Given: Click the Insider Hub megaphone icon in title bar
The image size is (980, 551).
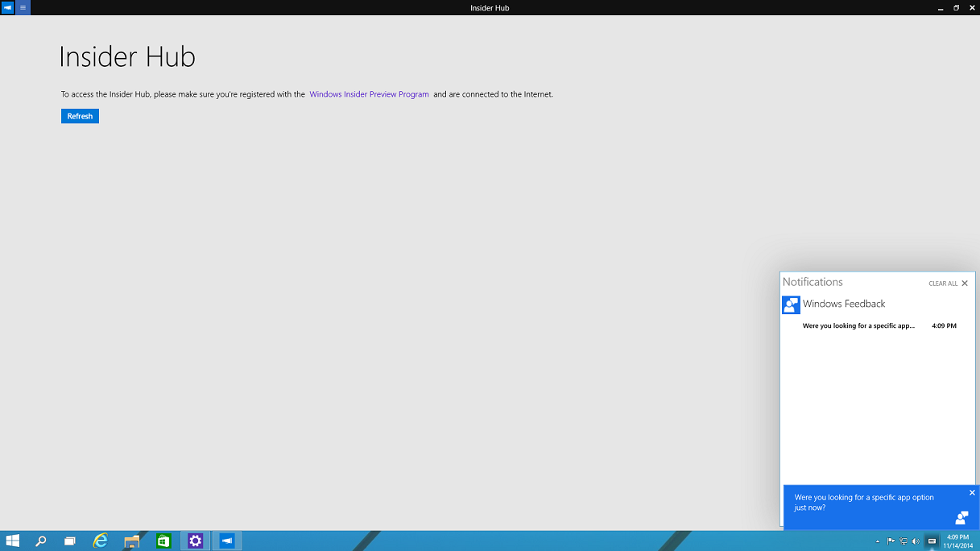Looking at the screenshot, I should [x=7, y=8].
